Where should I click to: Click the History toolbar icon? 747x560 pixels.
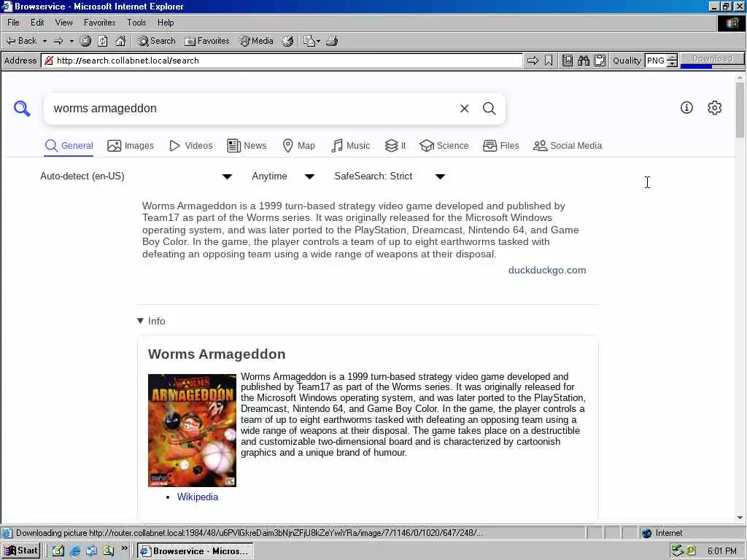(287, 41)
